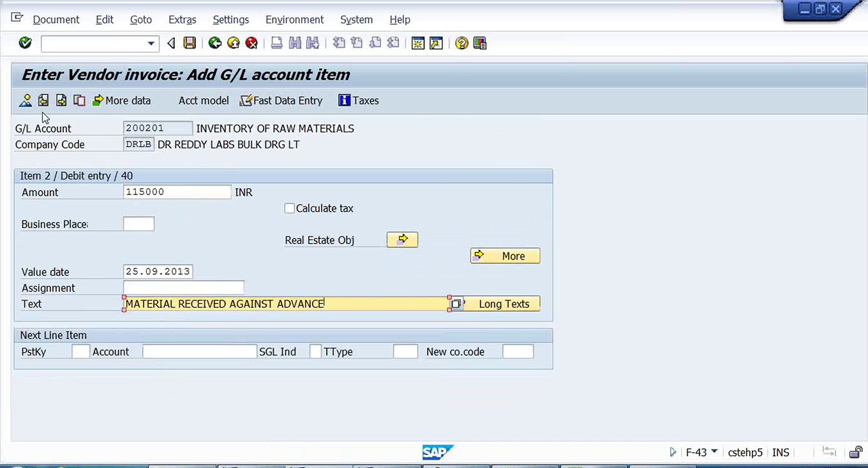This screenshot has height=468, width=868.
Task: Tick the Calculate tax checkbox
Action: (x=290, y=208)
